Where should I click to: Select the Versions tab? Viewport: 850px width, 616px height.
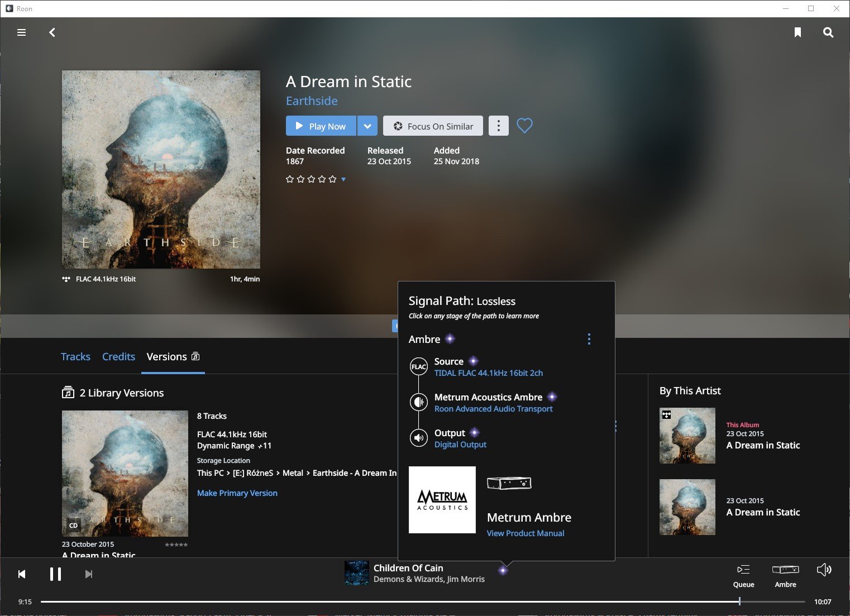click(173, 356)
